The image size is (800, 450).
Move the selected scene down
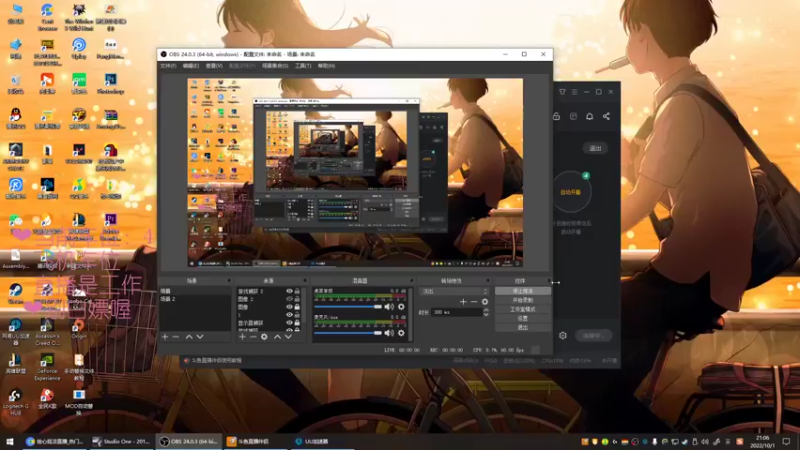200,337
